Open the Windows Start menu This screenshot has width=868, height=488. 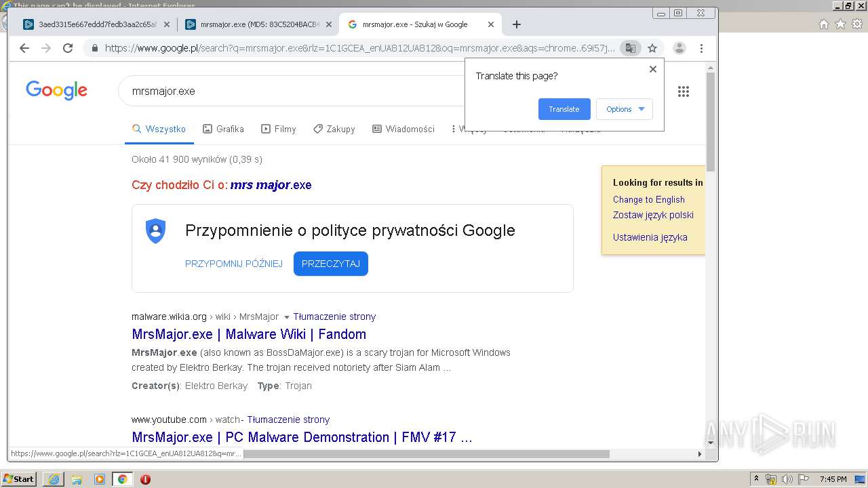coord(19,479)
